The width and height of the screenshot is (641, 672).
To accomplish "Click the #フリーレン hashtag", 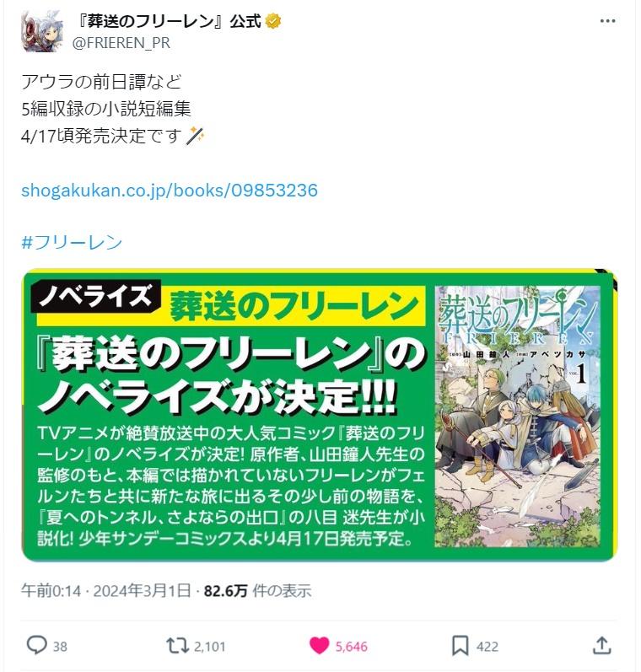I will (x=72, y=242).
